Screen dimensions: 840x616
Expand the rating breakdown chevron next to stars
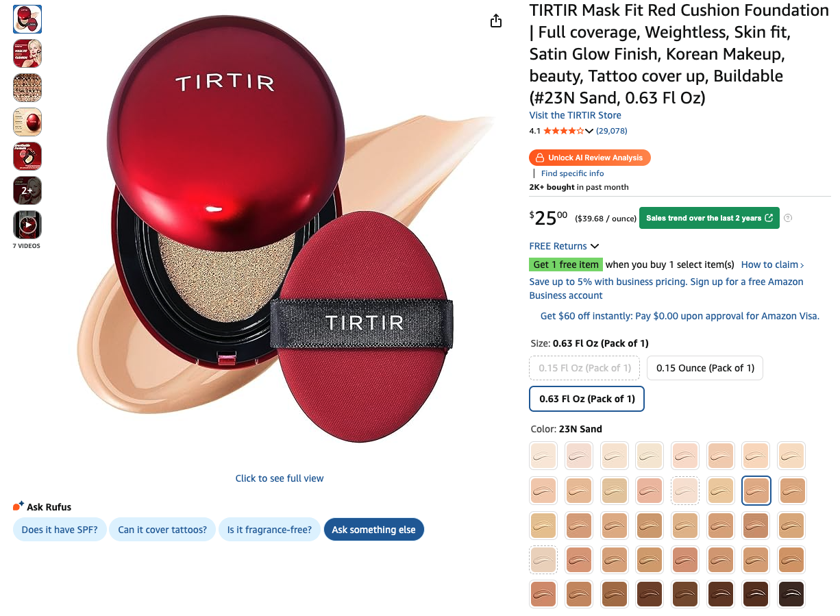589,131
